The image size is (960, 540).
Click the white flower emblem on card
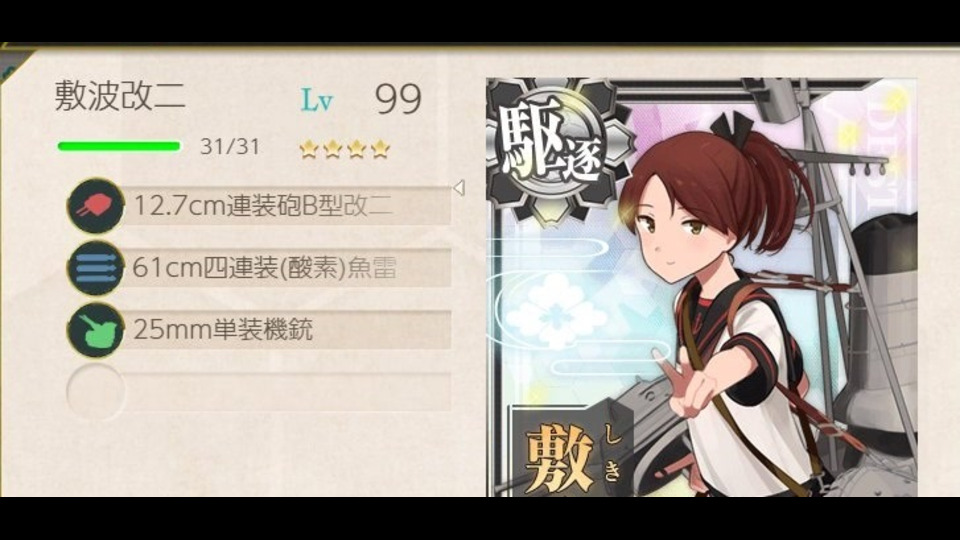pyautogui.click(x=556, y=312)
